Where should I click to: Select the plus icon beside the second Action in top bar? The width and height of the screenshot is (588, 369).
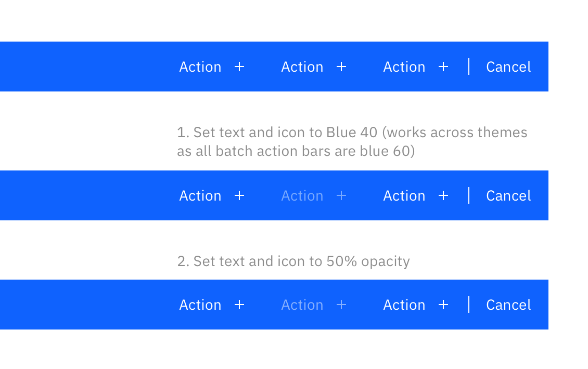(x=341, y=67)
